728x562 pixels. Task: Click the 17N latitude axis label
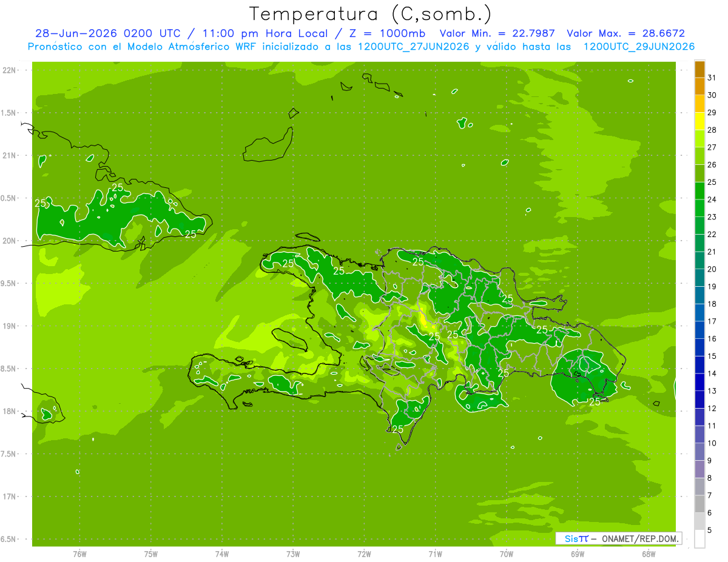[10, 497]
